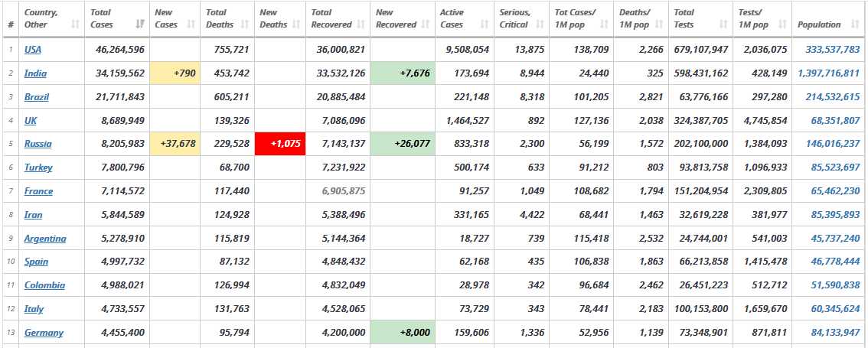Select Colombia active cases 28,978
Viewport: 868px width, 348px height.
[473, 285]
